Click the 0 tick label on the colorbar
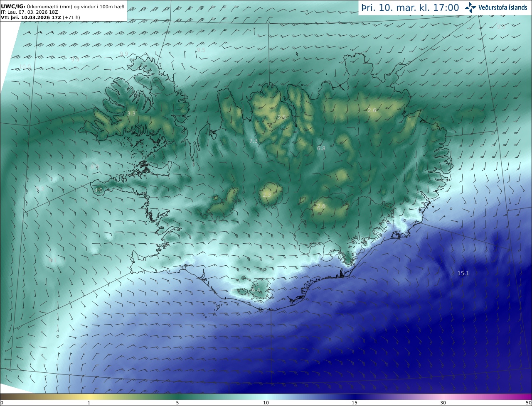This screenshot has height=406, width=532. pyautogui.click(x=1, y=403)
